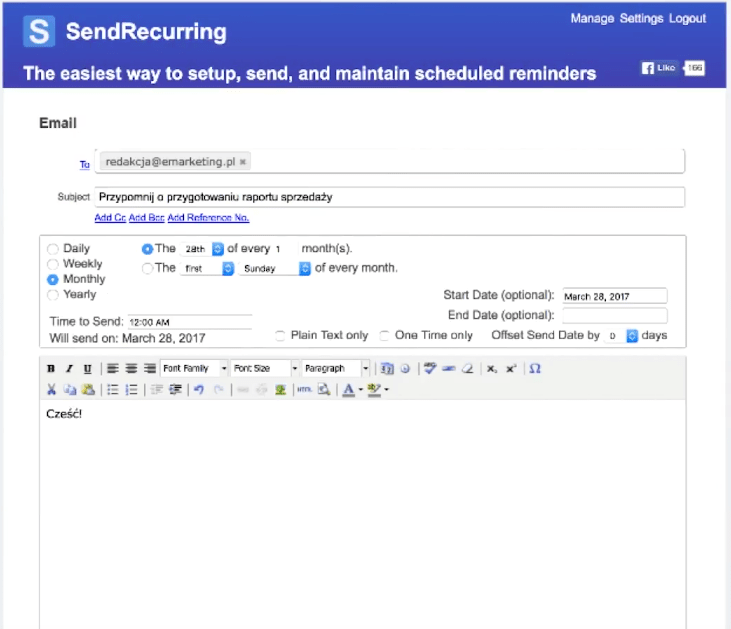This screenshot has height=629, width=731.
Task: Open the preview magnifier icon
Action: pos(324,389)
